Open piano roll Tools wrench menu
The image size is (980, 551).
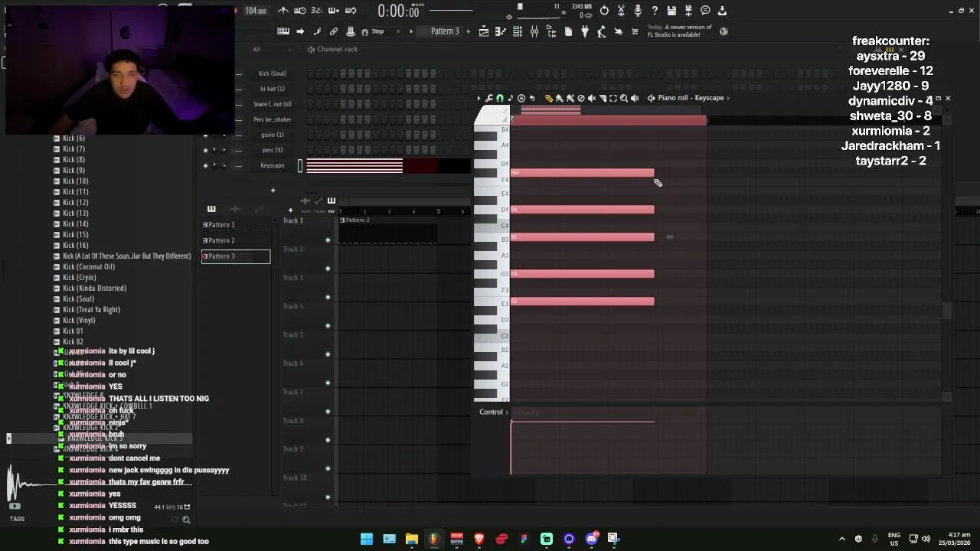[489, 98]
